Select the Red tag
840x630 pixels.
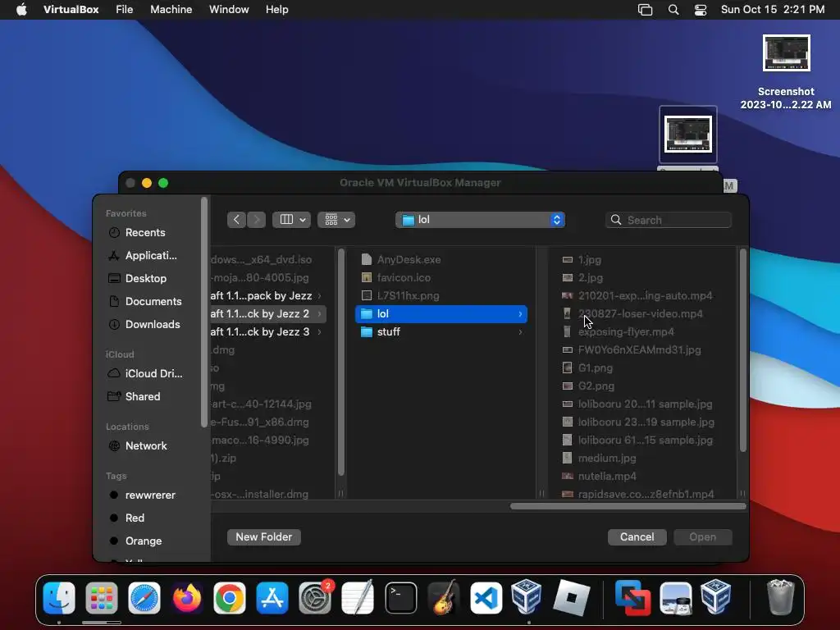pos(135,518)
